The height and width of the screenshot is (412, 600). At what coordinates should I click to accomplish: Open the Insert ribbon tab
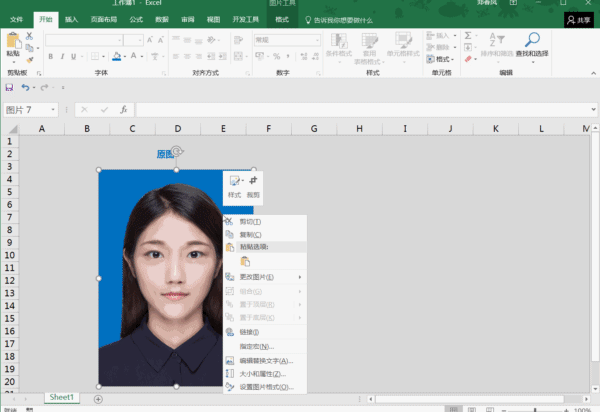[71, 20]
